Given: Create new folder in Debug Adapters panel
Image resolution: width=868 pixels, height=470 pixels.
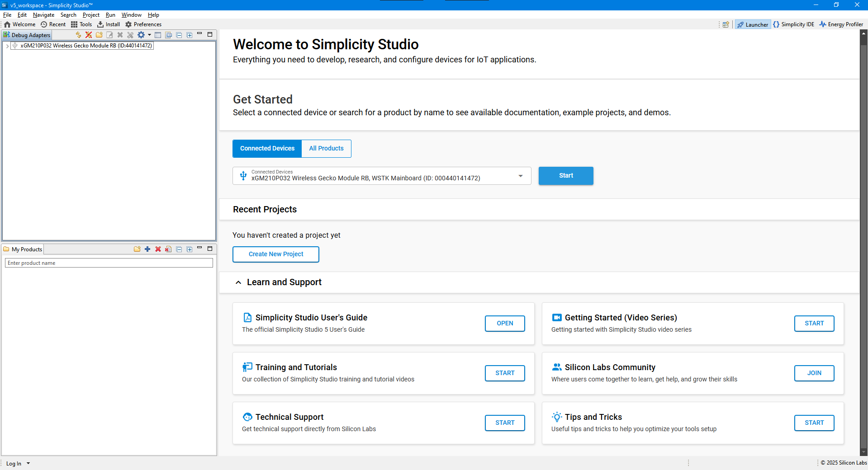Looking at the screenshot, I should coord(99,35).
